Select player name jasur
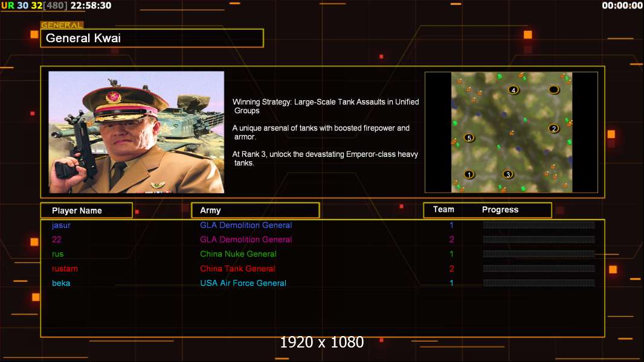The image size is (644, 362). tap(61, 225)
